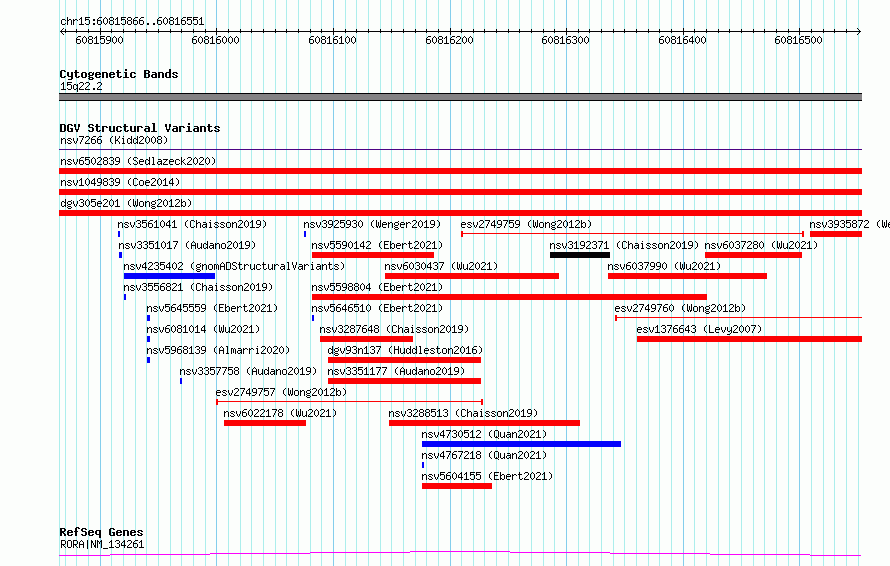Select the red bar under nsv6037990
890x566 pixels.
click(x=687, y=276)
